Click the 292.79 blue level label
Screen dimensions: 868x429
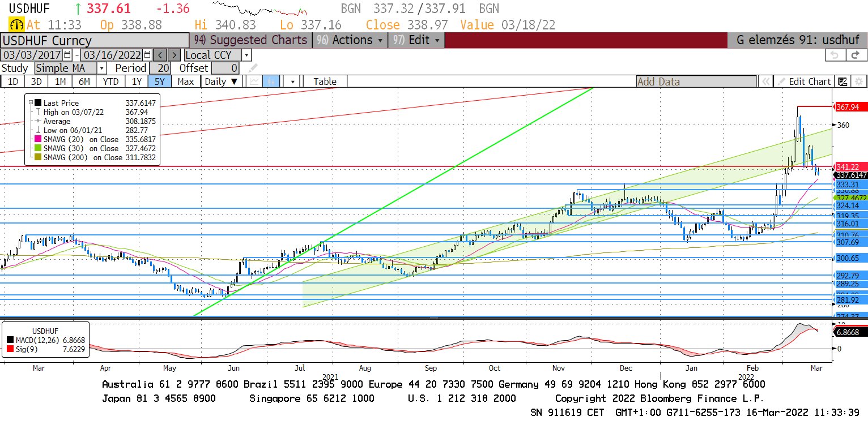click(850, 276)
